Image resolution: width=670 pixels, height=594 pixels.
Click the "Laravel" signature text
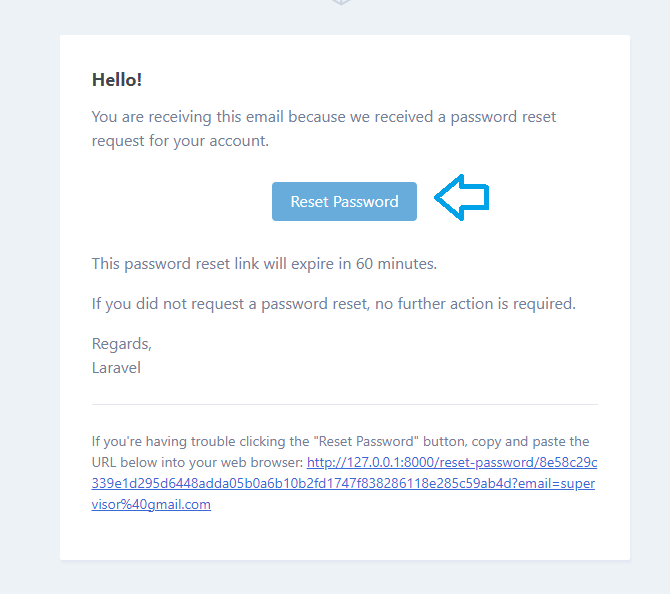116,368
